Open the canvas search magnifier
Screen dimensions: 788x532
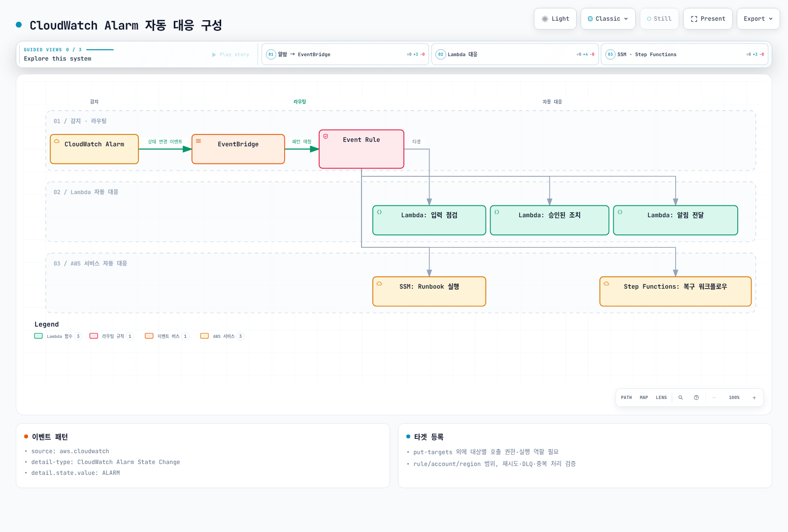click(681, 398)
